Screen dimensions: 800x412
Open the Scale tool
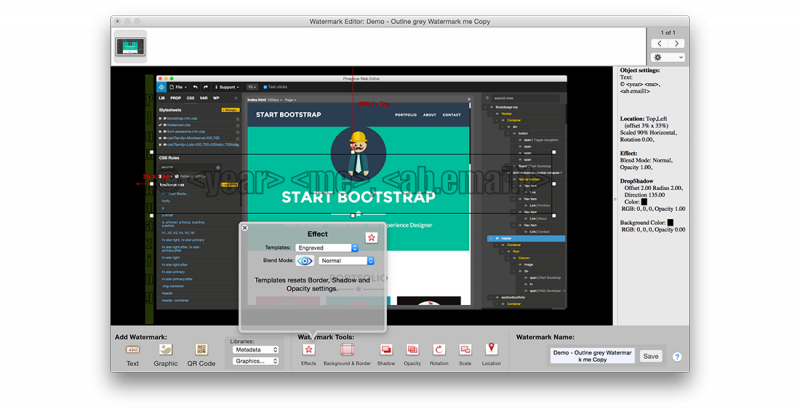[x=465, y=350]
